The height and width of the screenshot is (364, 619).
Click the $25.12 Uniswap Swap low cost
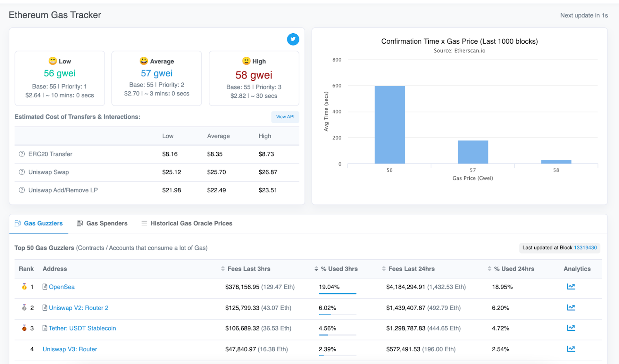[x=171, y=172]
